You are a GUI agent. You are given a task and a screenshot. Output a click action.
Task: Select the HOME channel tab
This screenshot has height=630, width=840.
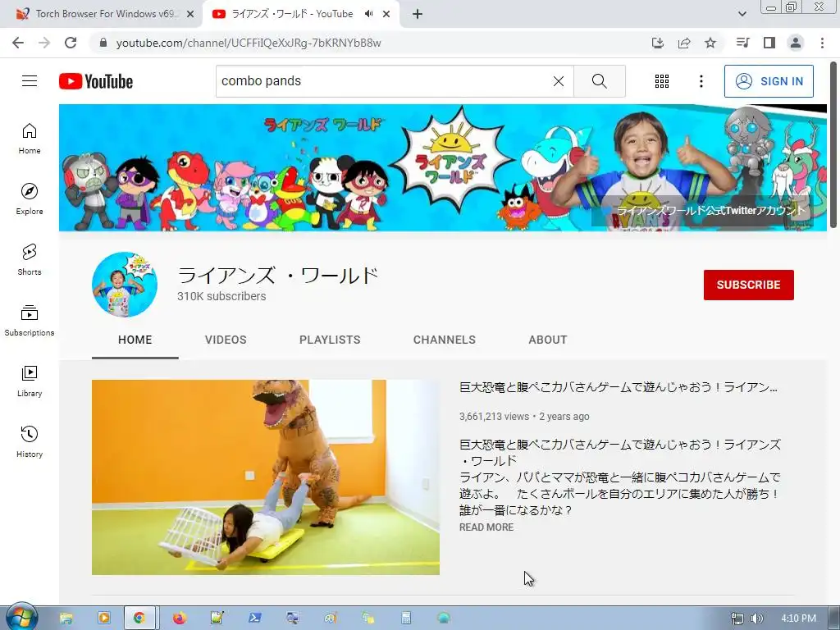(x=135, y=340)
